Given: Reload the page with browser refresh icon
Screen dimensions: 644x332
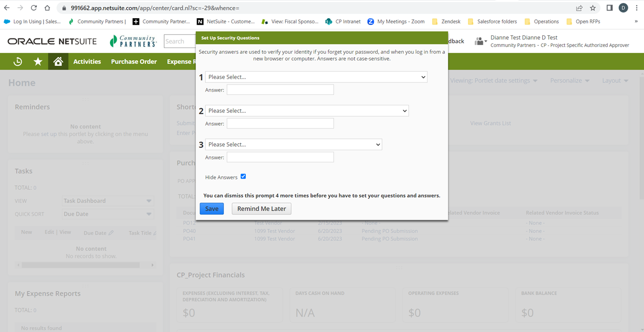Looking at the screenshot, I should tap(34, 8).
